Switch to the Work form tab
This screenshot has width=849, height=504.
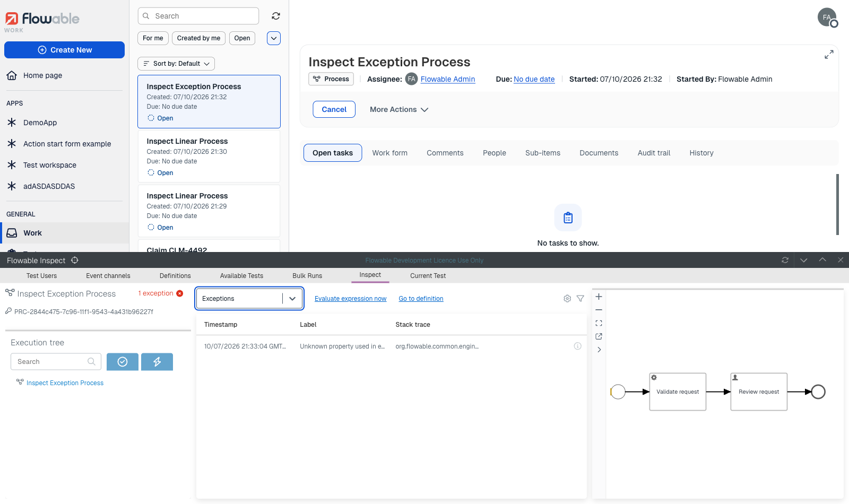pos(390,153)
